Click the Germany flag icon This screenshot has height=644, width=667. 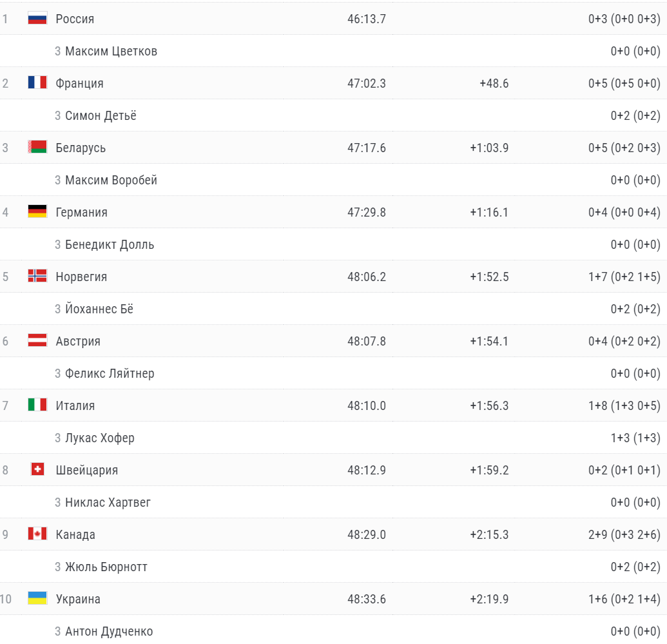click(x=37, y=211)
